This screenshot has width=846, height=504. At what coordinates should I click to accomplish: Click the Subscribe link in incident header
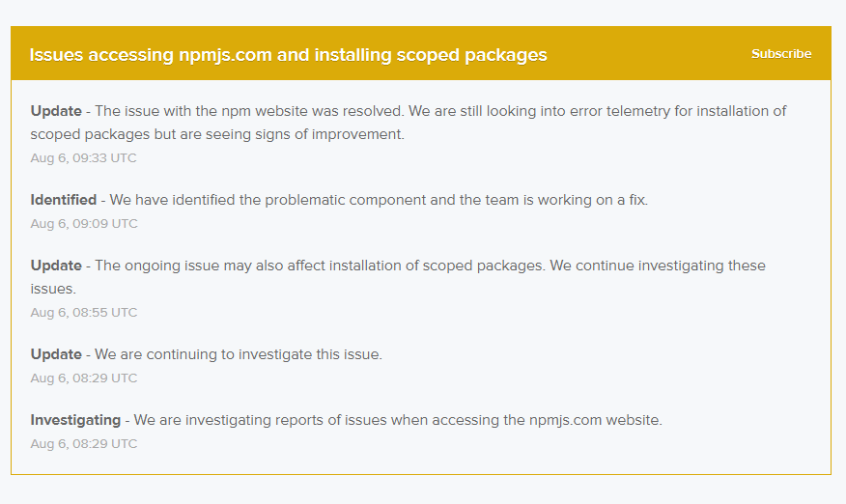(781, 54)
